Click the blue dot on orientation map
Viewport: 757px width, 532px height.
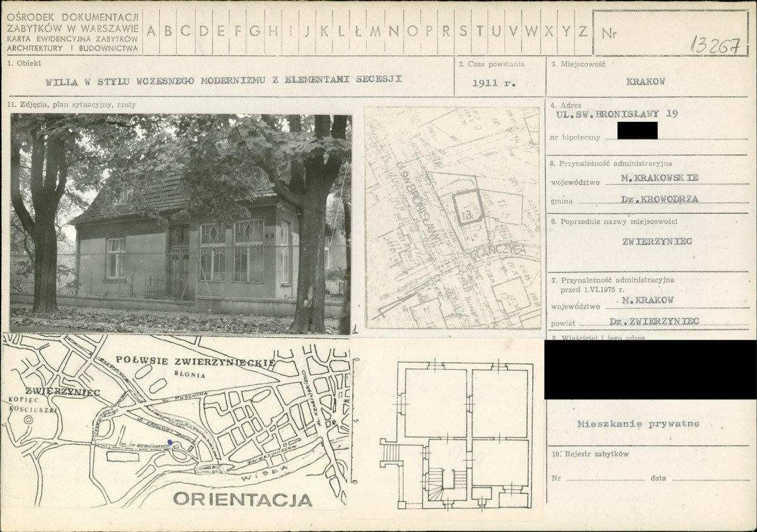(x=170, y=442)
